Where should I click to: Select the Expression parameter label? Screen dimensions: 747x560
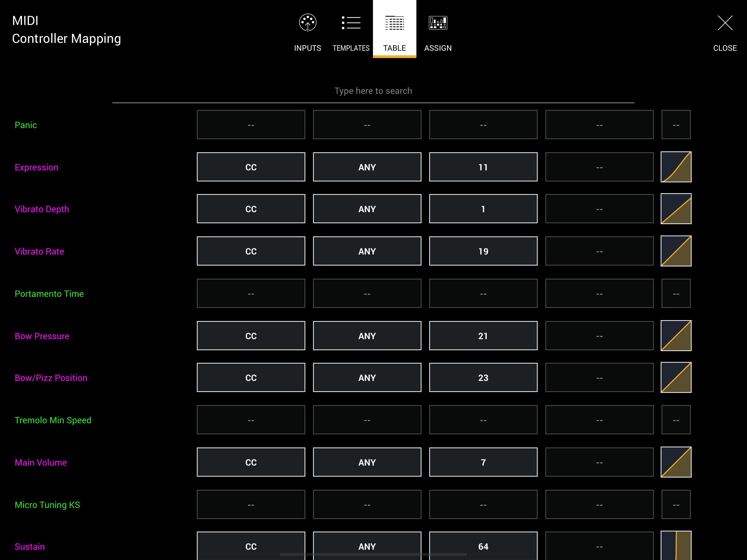pos(36,167)
